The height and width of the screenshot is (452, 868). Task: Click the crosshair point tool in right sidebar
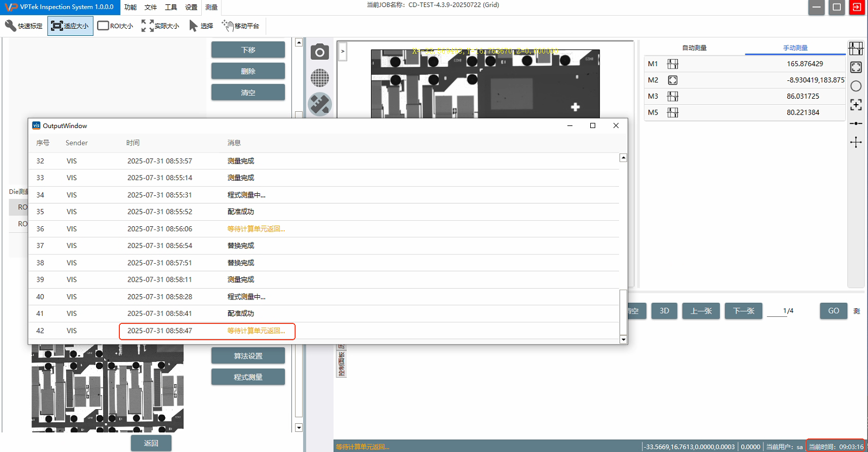(856, 142)
